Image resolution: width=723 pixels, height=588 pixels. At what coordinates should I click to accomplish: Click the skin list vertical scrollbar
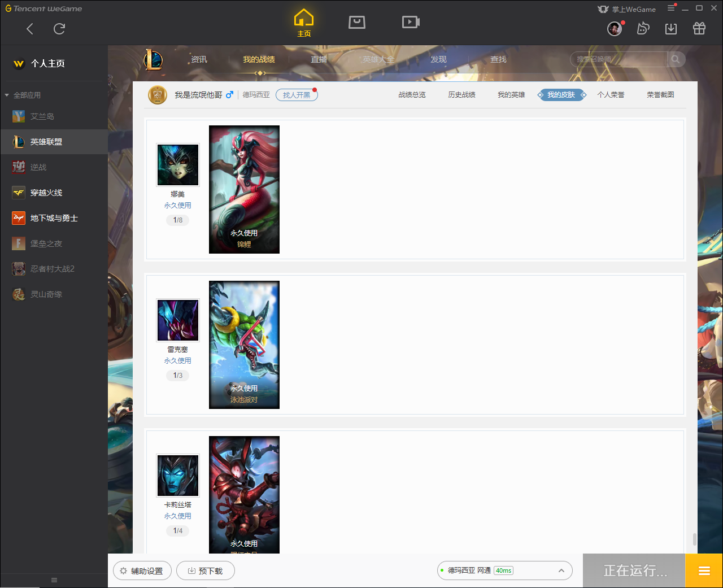click(694, 539)
